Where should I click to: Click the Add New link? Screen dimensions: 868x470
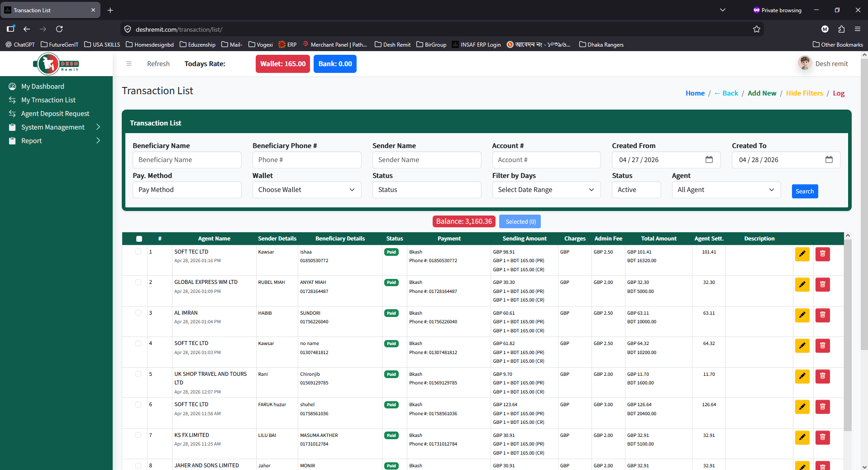762,93
